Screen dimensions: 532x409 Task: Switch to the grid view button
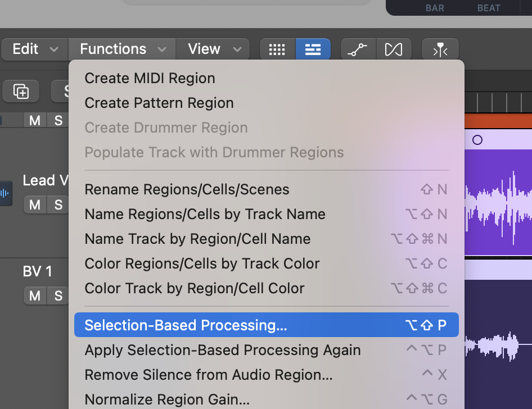coord(277,49)
